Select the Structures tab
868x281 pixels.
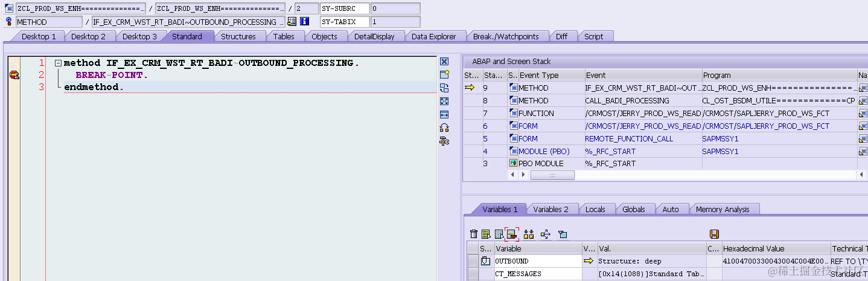238,36
